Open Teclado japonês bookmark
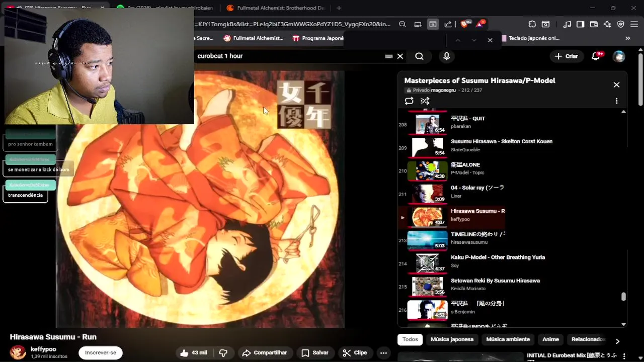This screenshot has width=644, height=362. pos(530,38)
